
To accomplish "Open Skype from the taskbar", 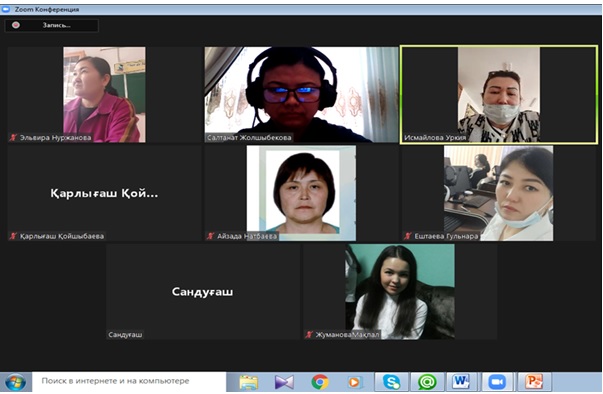I will click(x=391, y=382).
